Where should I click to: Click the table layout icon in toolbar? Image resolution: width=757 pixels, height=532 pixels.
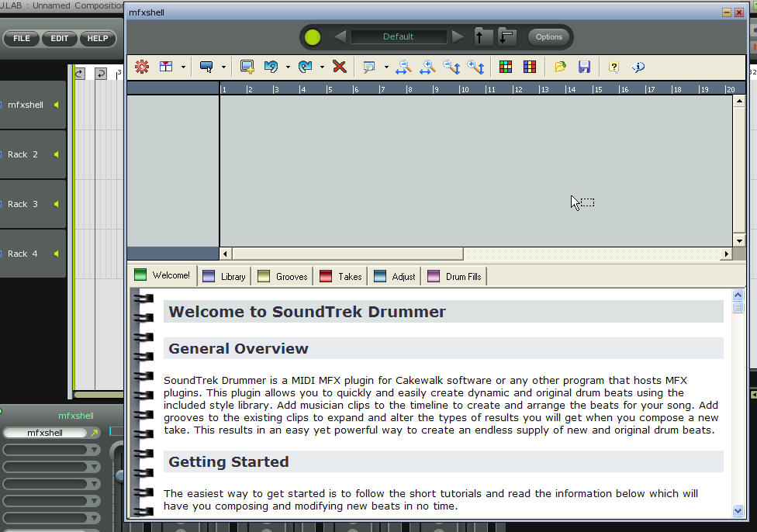pos(166,67)
